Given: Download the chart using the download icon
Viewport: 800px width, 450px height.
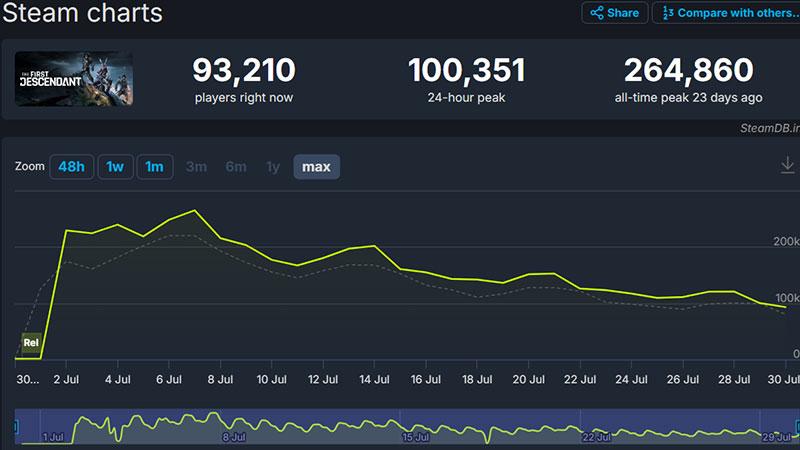Looking at the screenshot, I should (x=787, y=165).
